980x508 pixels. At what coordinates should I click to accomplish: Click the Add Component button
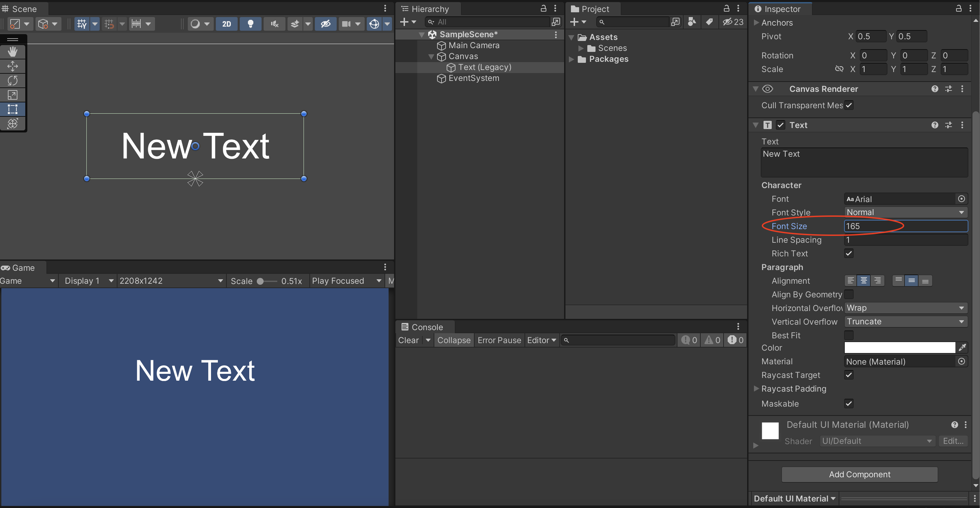point(859,474)
